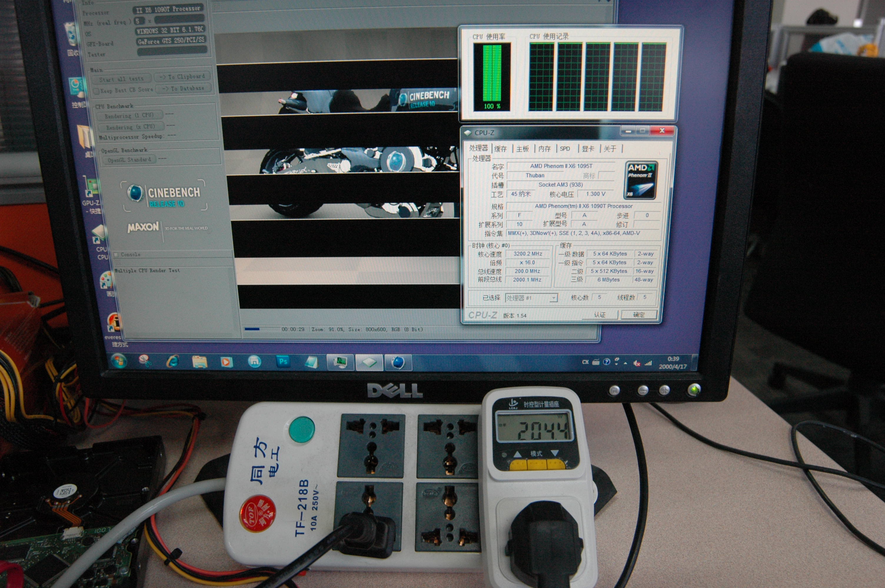Click the AMD Phenom II logo in CPU-Z
This screenshot has height=588, width=885.
[x=641, y=181]
